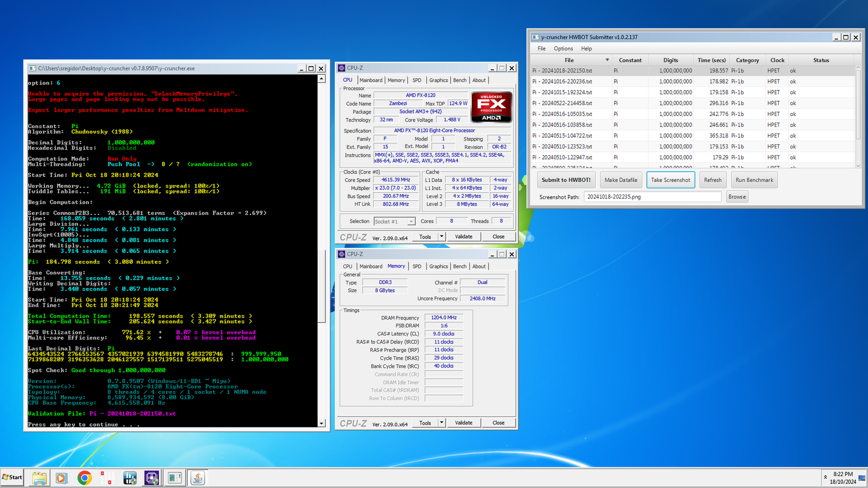The height and width of the screenshot is (488, 868).
Task: Open Mainboard tab in lower CPU-Z window
Action: 371,266
